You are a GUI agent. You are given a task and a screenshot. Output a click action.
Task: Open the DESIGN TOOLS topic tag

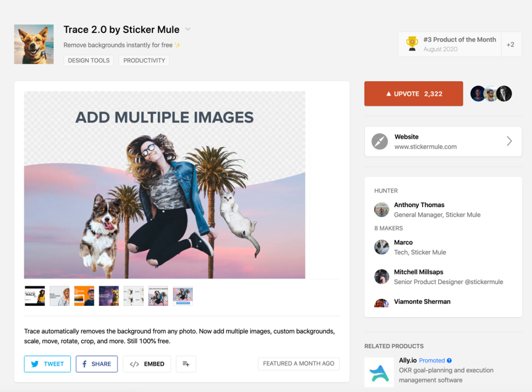[x=89, y=61]
